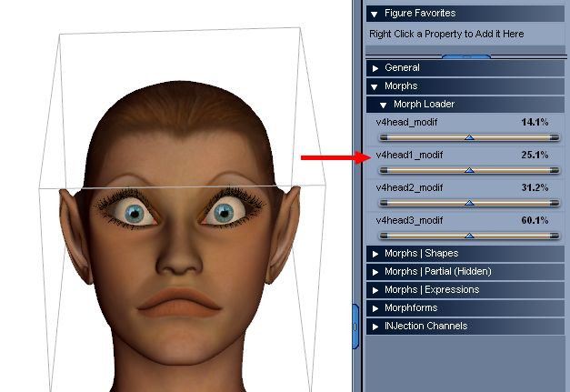The height and width of the screenshot is (392, 570).
Task: Click the panel divider grip below Figure Favorites
Action: (x=466, y=56)
